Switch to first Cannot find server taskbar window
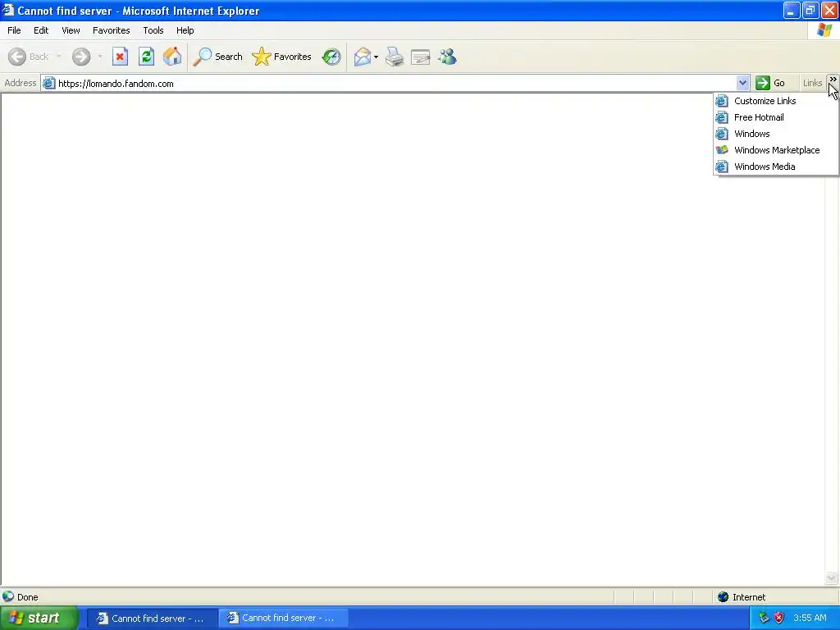 152,619
